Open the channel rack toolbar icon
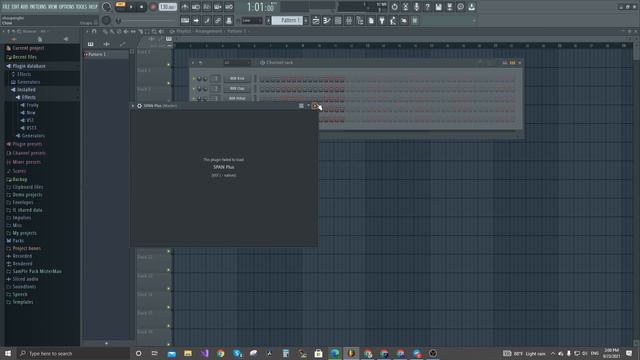Image resolution: width=640 pixels, height=360 pixels. (338, 20)
